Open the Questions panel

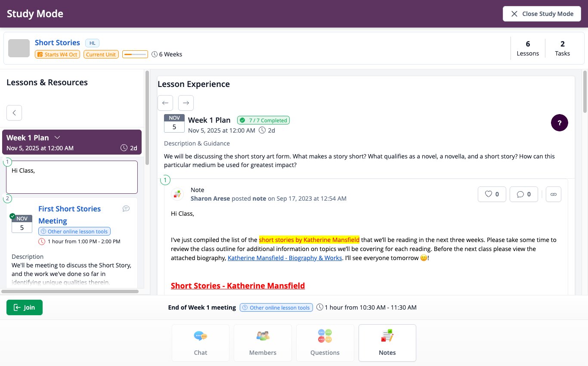point(325,343)
